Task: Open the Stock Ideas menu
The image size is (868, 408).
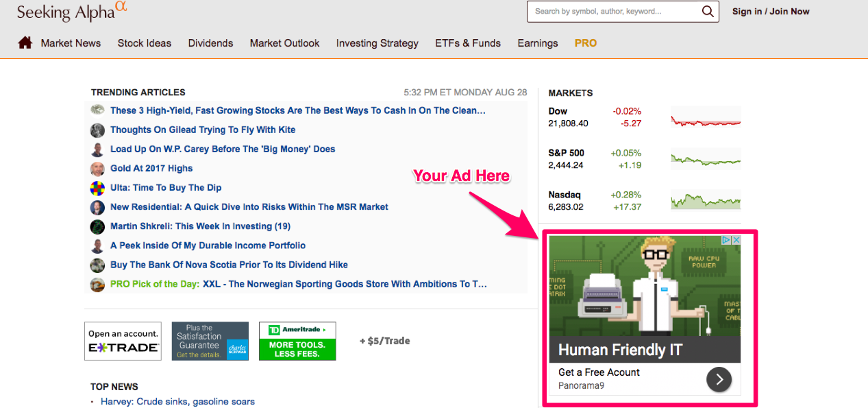Action: point(145,43)
